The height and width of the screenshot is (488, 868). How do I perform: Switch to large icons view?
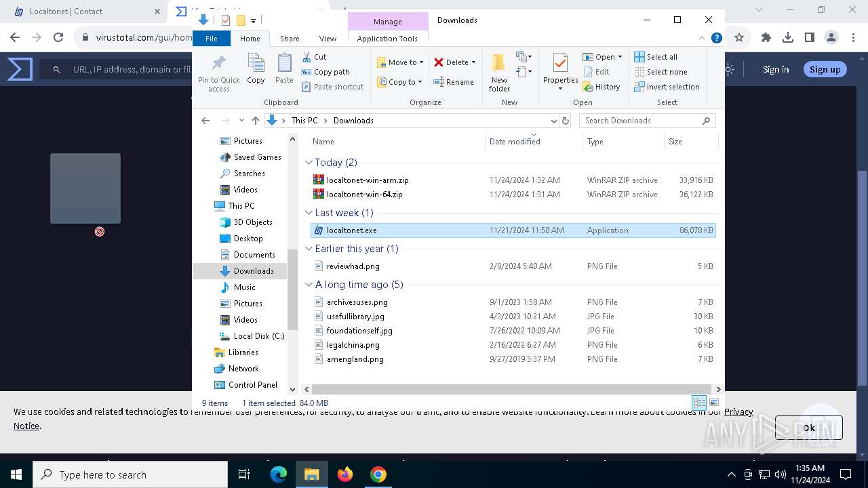point(713,403)
